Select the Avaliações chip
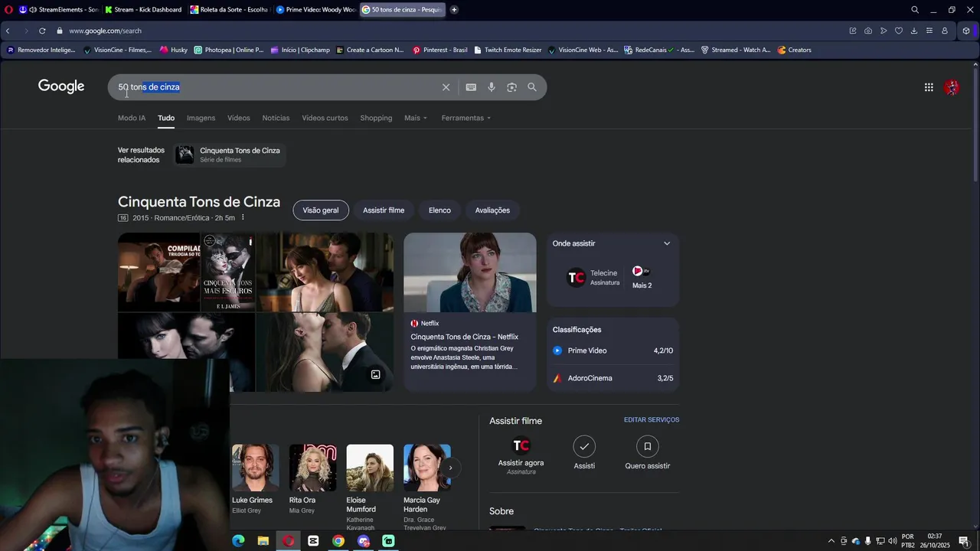980x551 pixels. coord(492,210)
